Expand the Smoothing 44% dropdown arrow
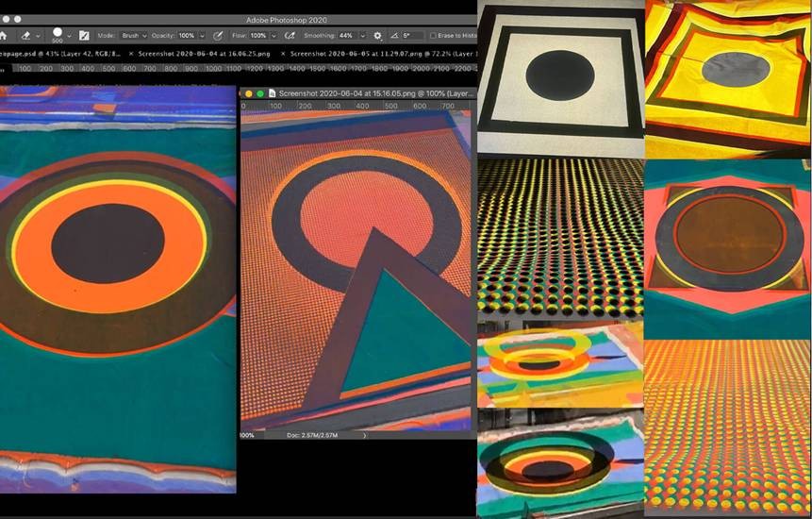Viewport: 812px width, 519px height. [364, 36]
